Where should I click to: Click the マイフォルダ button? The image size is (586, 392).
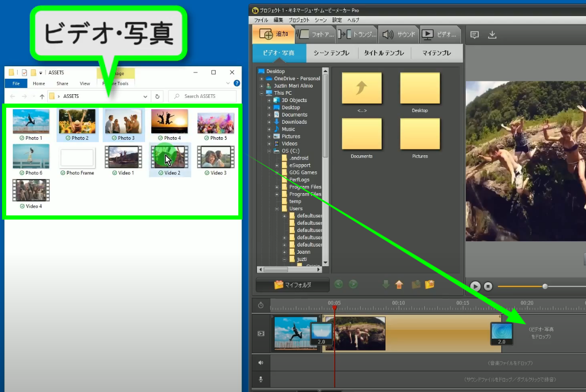(293, 284)
